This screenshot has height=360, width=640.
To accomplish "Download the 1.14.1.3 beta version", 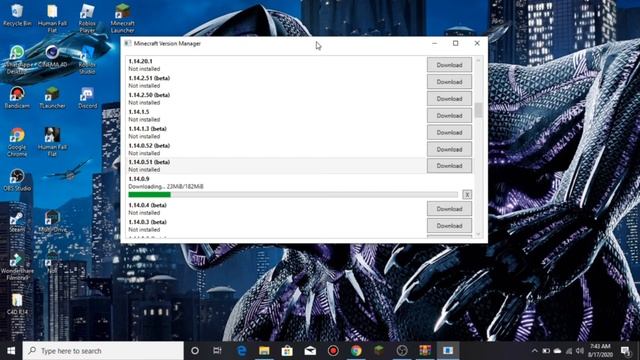I will pos(449,132).
